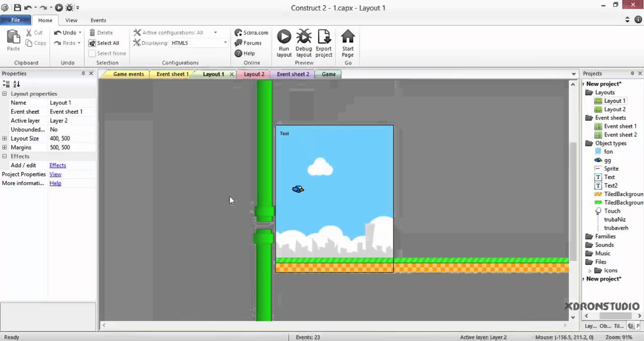644x341 pixels.
Task: Open the Event sheet 2 tab
Action: tap(293, 74)
